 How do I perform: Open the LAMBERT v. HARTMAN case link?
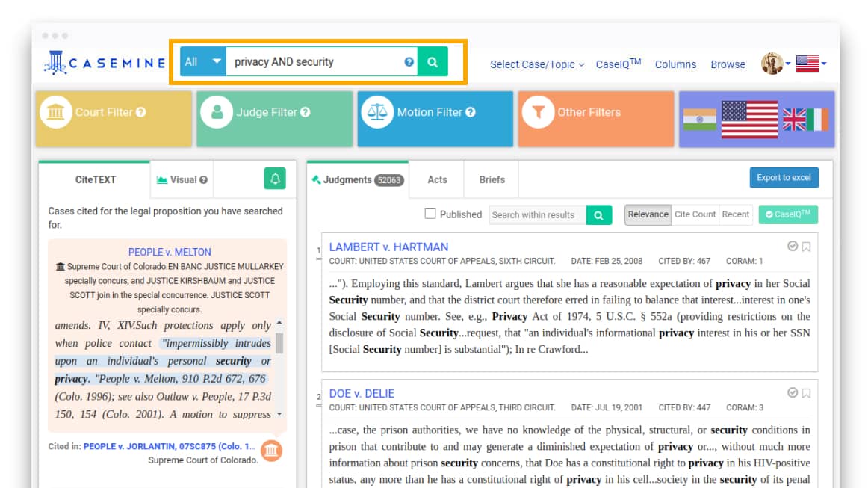[x=388, y=247]
